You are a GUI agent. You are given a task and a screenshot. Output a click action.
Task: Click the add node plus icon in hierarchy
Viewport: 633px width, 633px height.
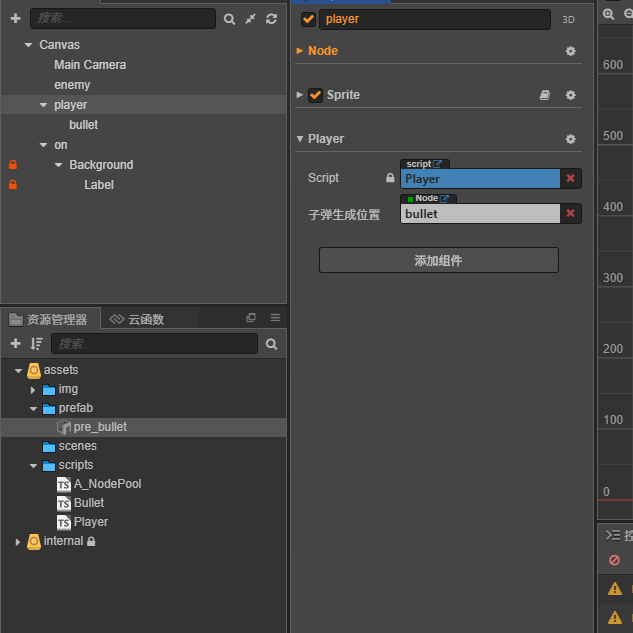(x=15, y=19)
